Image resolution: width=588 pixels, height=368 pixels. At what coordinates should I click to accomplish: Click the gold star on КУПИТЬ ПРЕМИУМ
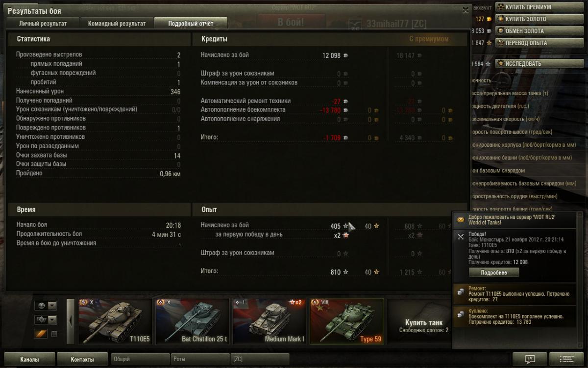click(x=501, y=7)
